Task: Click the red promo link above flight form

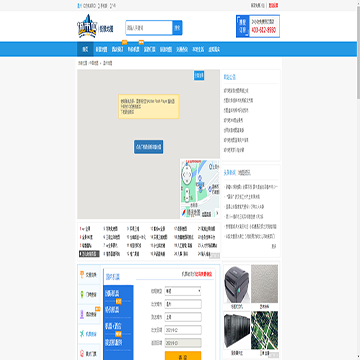Action: click(x=204, y=274)
